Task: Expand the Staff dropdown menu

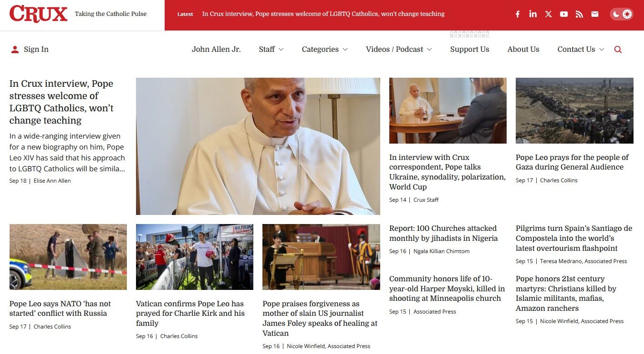Action: tap(271, 50)
